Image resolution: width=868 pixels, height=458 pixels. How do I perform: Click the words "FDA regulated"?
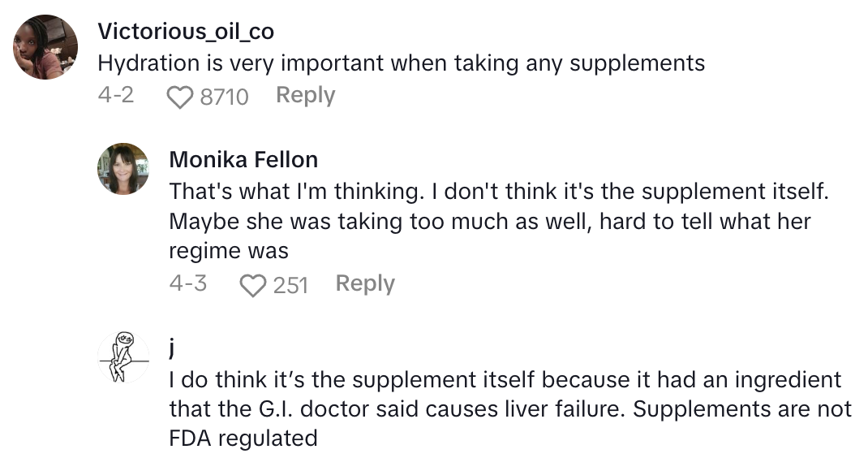coord(243,439)
